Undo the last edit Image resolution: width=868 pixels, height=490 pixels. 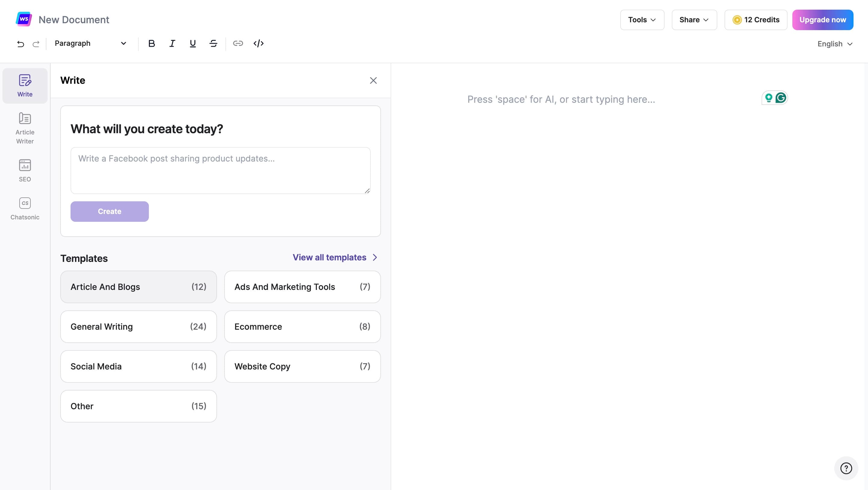click(x=20, y=44)
